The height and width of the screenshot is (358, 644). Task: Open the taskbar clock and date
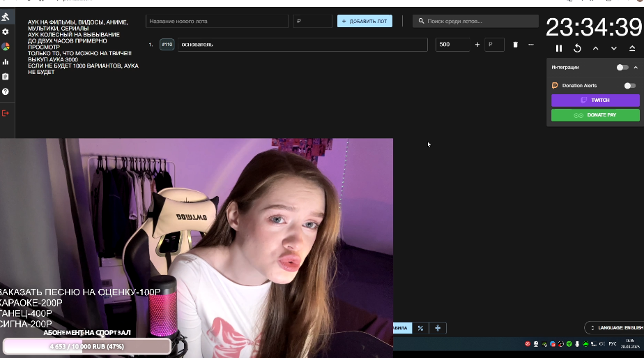(x=630, y=343)
